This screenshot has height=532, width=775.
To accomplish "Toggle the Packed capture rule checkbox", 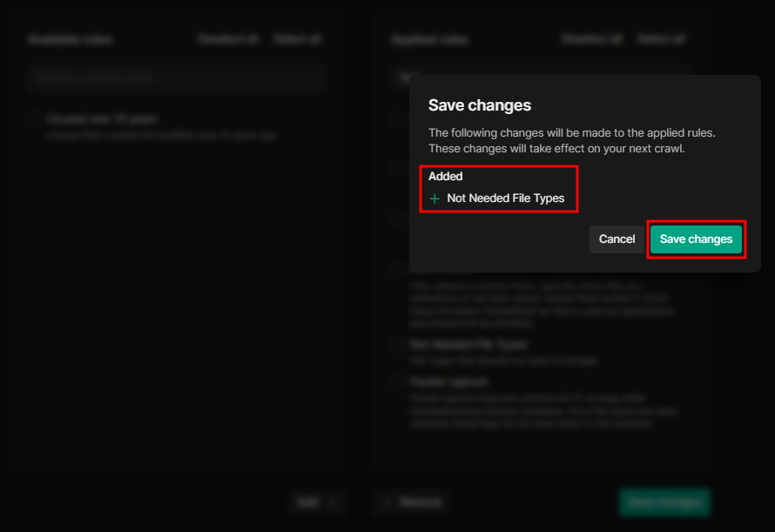I will tap(396, 382).
